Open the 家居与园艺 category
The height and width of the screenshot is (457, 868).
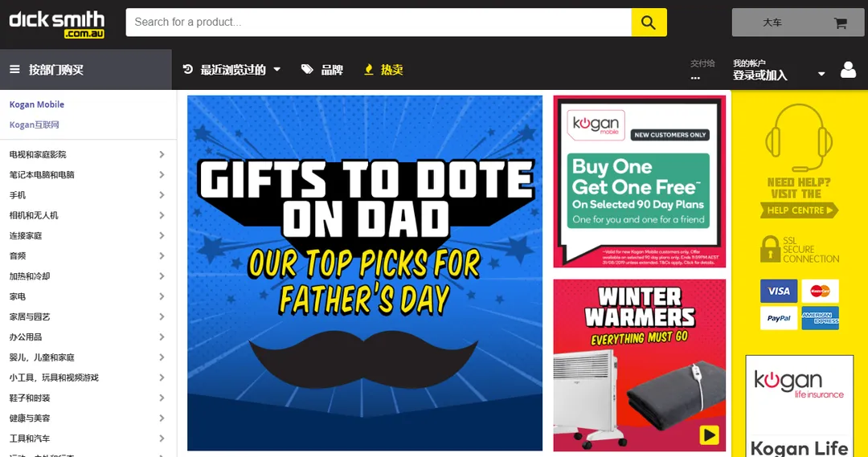click(30, 317)
